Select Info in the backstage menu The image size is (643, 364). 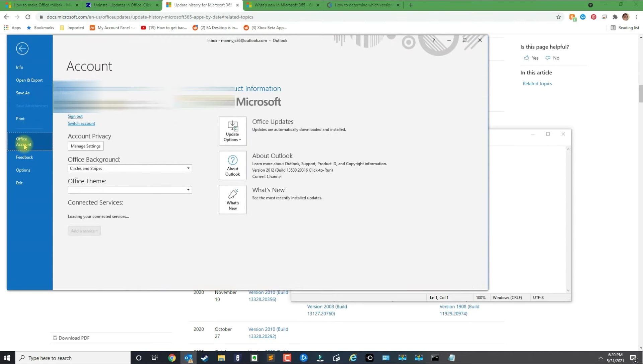(x=19, y=67)
